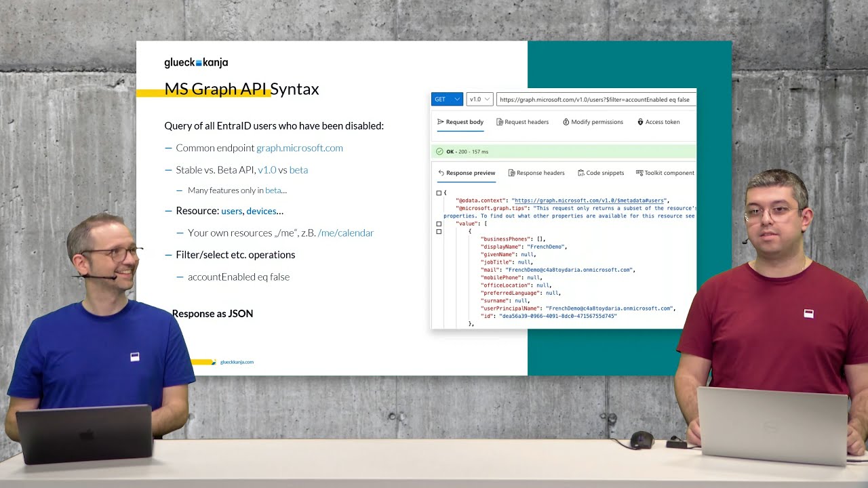Screen dimensions: 868x488
Task: Click the Request headers document icon
Action: pyautogui.click(x=500, y=122)
